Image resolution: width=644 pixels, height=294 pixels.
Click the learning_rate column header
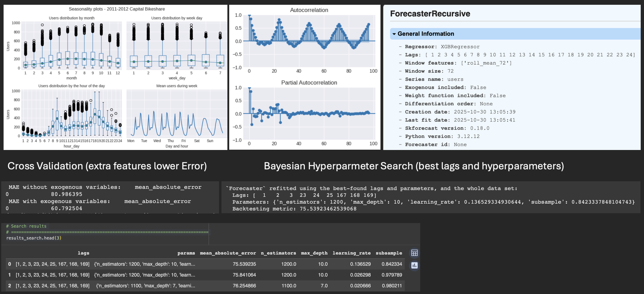(x=351, y=253)
